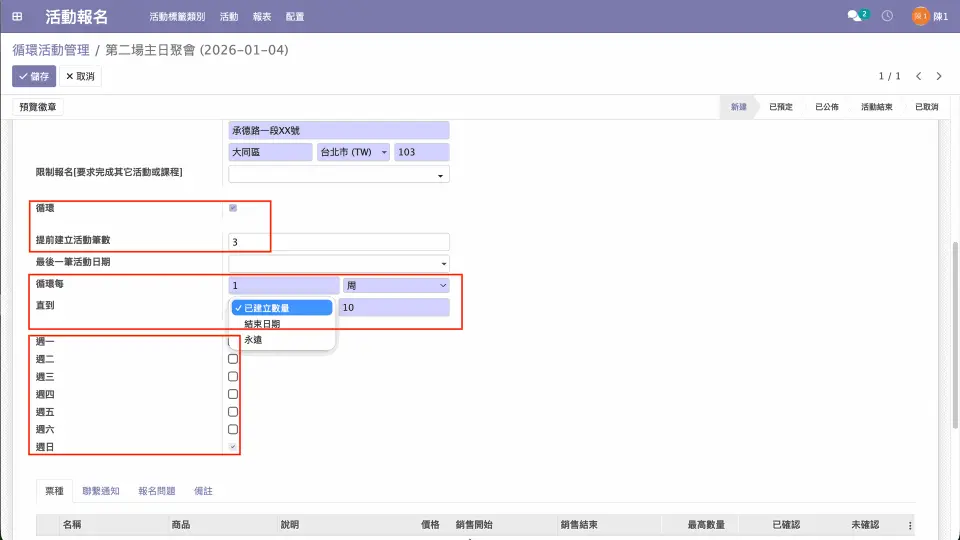Select 結束日期 option in the list
This screenshot has width=960, height=540.
point(262,324)
